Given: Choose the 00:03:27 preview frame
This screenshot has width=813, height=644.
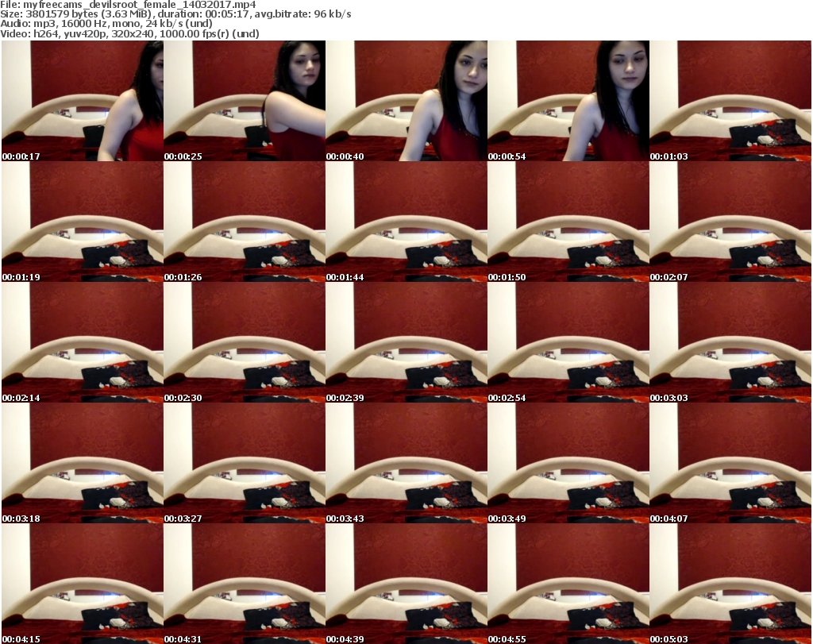Looking at the screenshot, I should tap(245, 463).
